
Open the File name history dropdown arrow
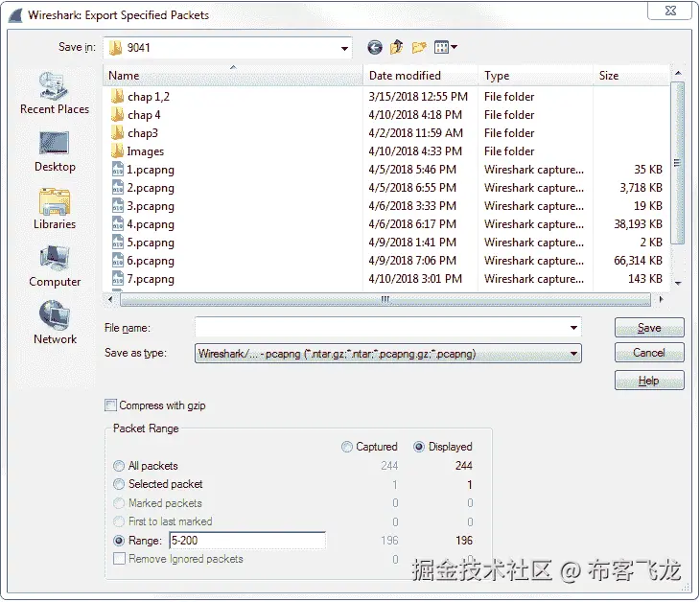(573, 328)
